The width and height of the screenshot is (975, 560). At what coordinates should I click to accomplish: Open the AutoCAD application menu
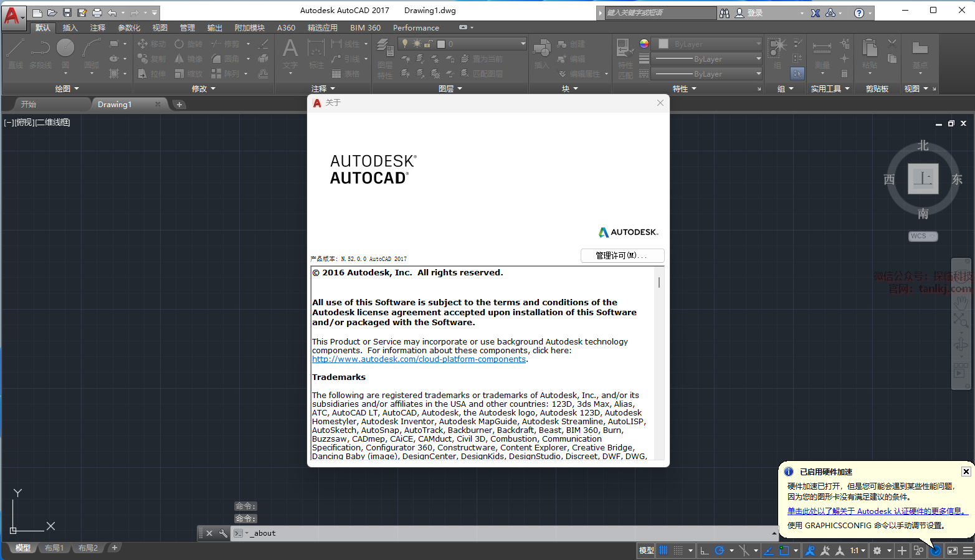point(13,15)
